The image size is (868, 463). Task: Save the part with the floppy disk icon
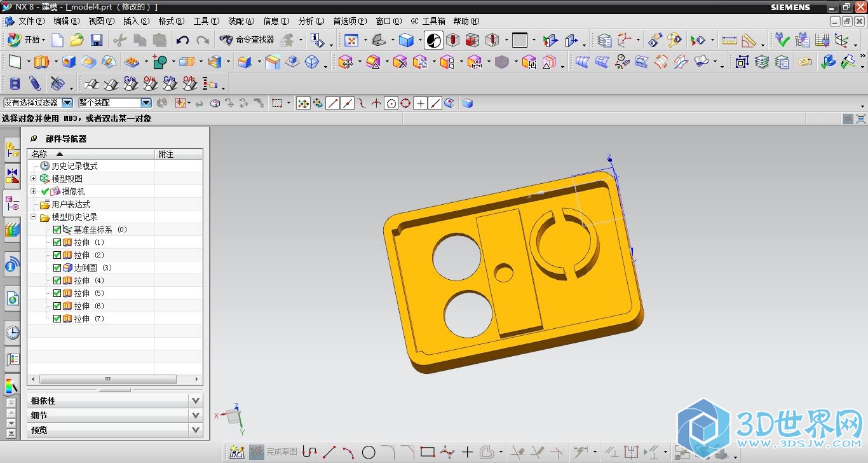point(97,41)
